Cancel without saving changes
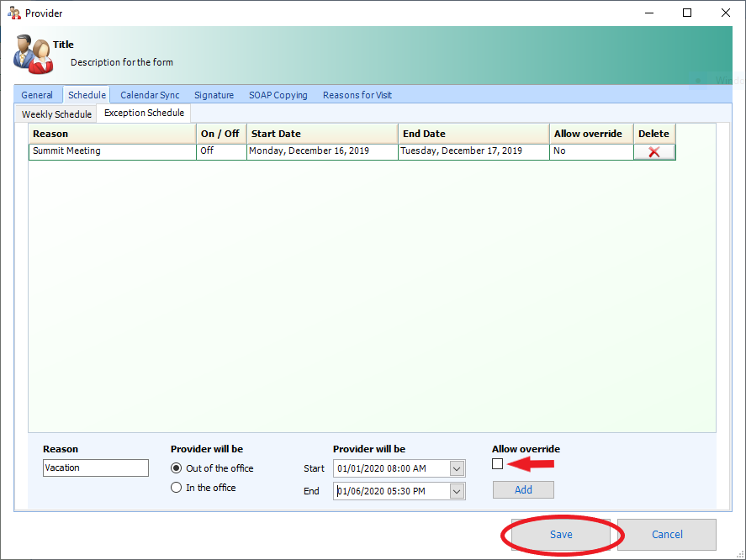Image resolution: width=746 pixels, height=560 pixels. (x=666, y=534)
